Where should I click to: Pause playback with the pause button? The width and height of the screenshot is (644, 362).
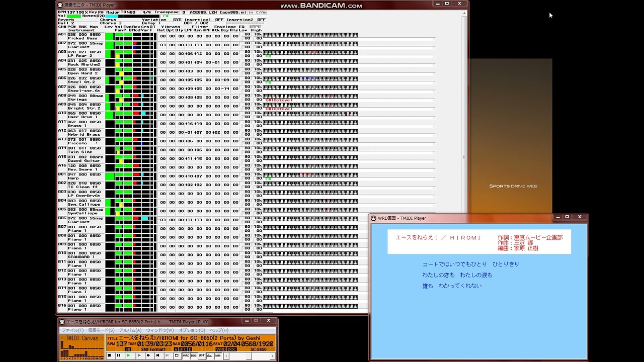(119, 355)
